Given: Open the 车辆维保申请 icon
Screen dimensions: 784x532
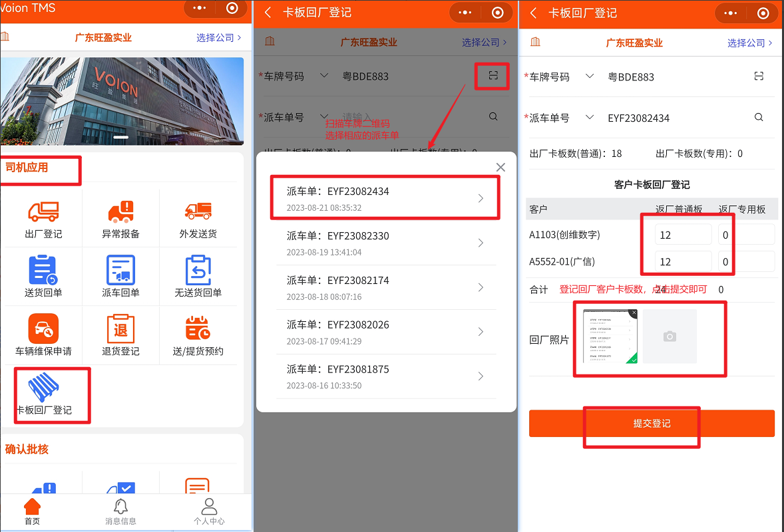Looking at the screenshot, I should point(43,329).
